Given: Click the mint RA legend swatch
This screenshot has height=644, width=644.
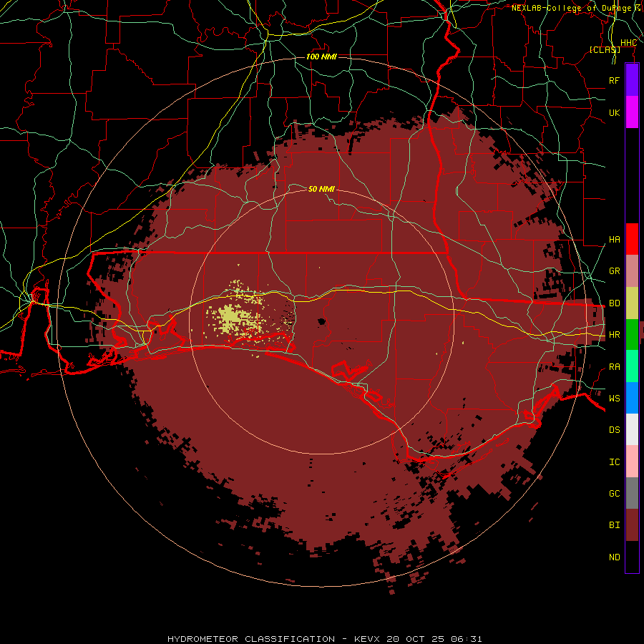Looking at the screenshot, I should pyautogui.click(x=632, y=366).
